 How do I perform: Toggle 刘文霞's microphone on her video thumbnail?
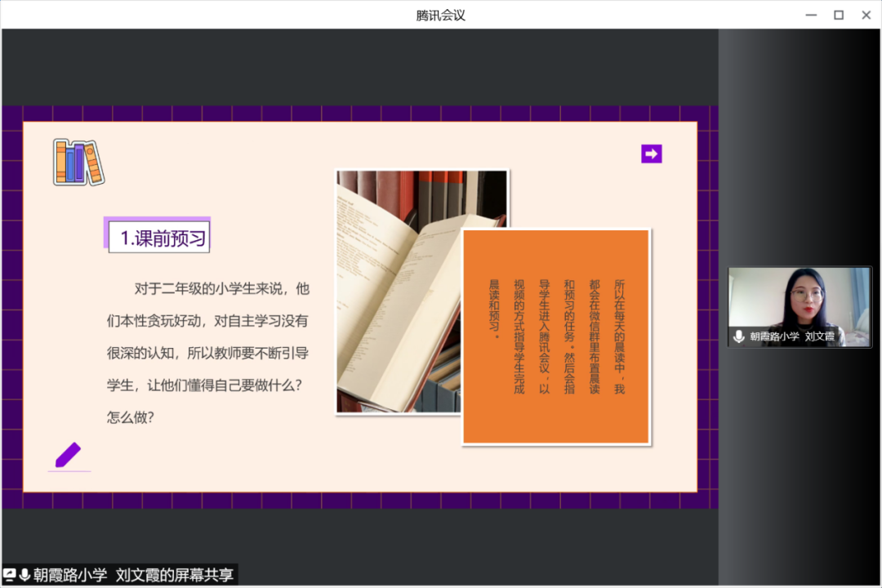coord(739,336)
